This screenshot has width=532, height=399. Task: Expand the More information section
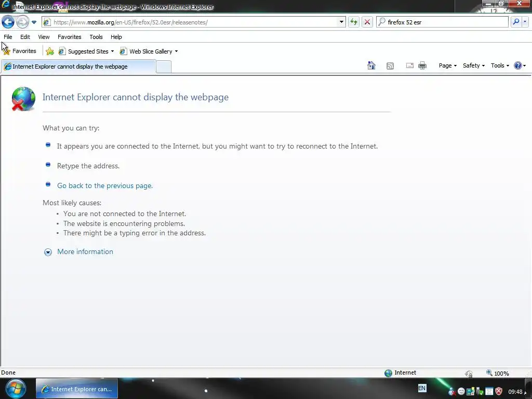coord(48,252)
